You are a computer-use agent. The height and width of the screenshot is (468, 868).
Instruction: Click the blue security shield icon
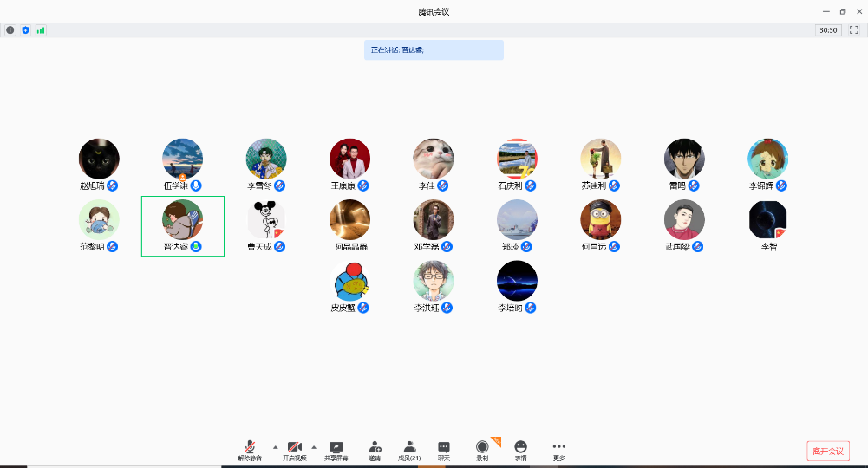coord(25,29)
